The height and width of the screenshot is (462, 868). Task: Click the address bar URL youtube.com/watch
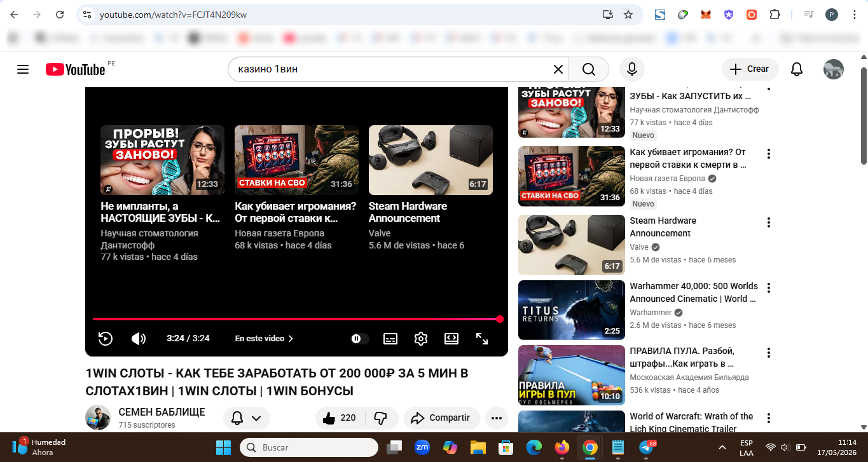(173, 15)
